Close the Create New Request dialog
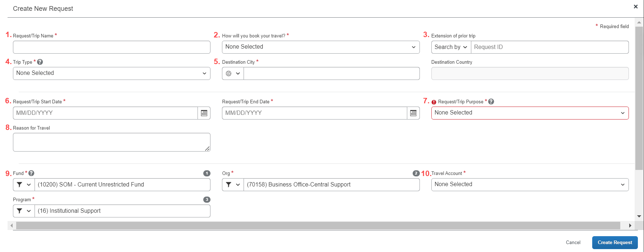The height and width of the screenshot is (252, 644). pos(636,6)
